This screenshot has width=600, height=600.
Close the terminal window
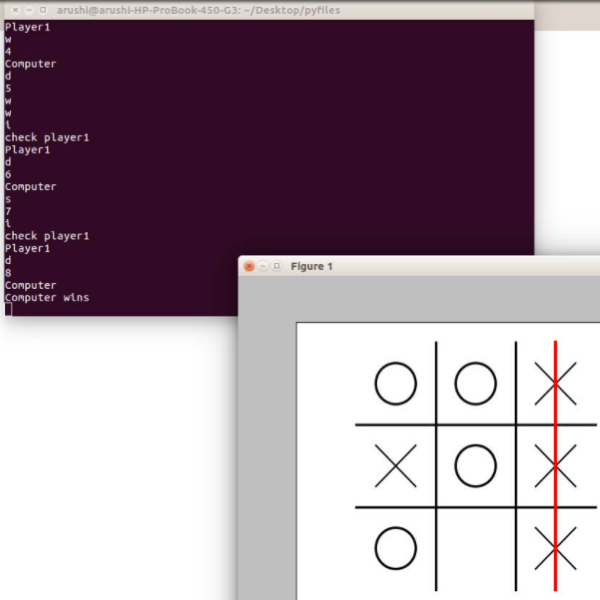pos(16,10)
